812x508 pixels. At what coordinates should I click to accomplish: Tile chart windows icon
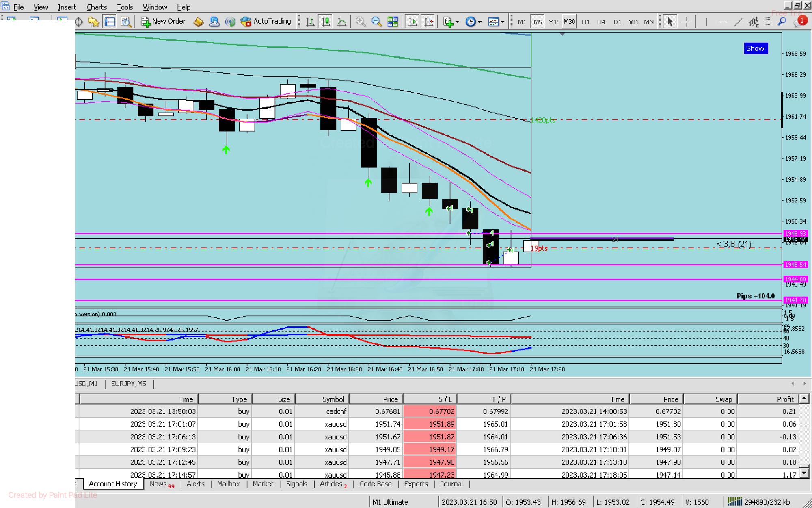coord(393,22)
